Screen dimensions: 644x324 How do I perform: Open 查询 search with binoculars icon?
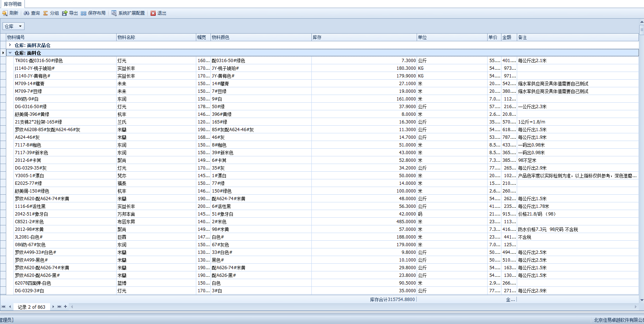coord(27,13)
